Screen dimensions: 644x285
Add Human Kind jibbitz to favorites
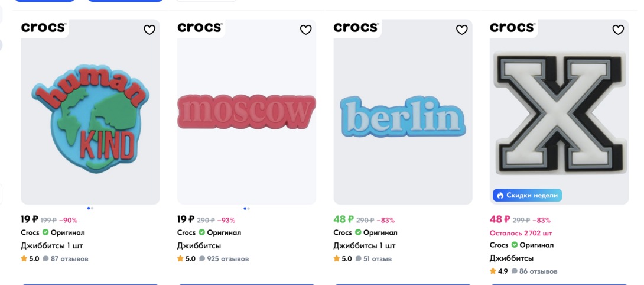(149, 30)
